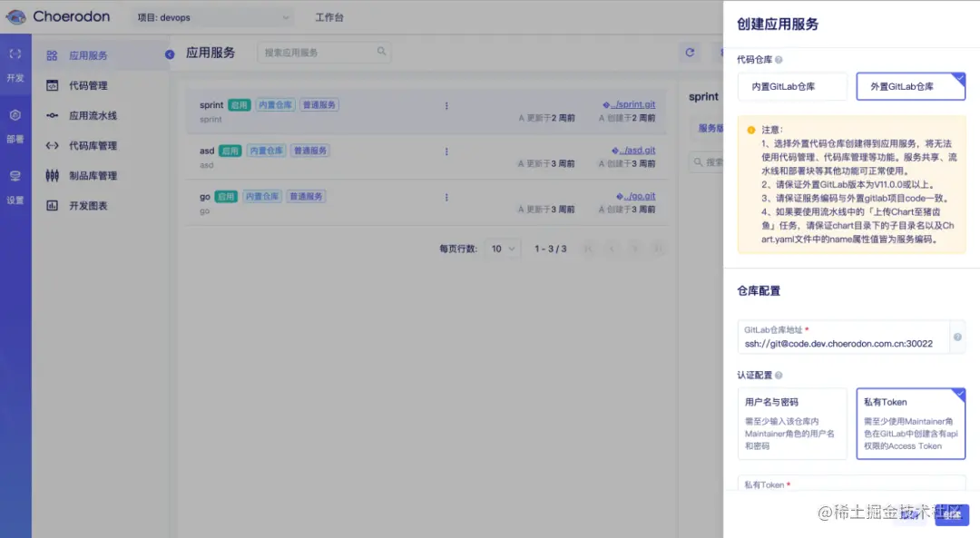Click the 应用流水线 sidebar icon
This screenshot has height=538, width=980.
[x=53, y=115]
